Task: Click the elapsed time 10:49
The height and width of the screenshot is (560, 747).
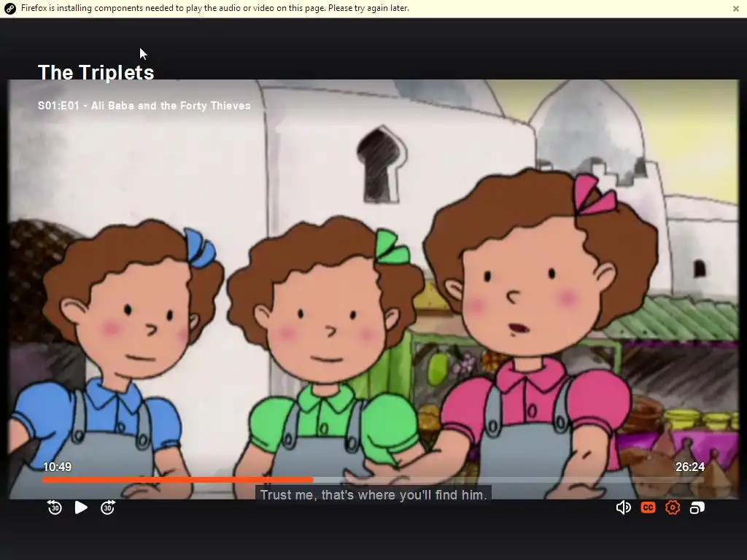Action: pyautogui.click(x=57, y=467)
